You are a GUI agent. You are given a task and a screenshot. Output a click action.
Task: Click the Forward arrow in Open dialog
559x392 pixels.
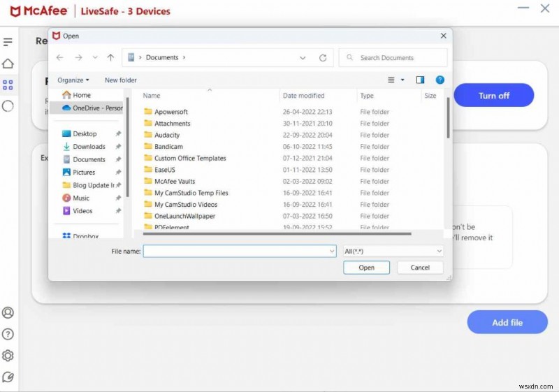[78, 57]
